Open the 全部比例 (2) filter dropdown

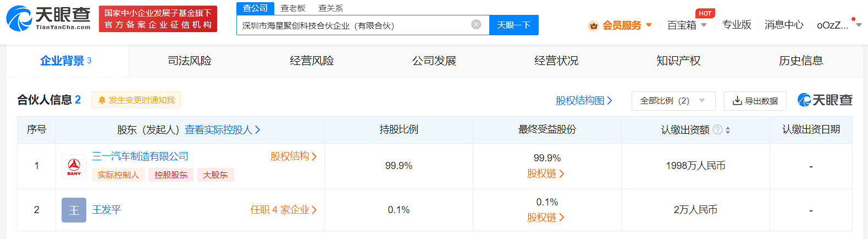coord(673,101)
